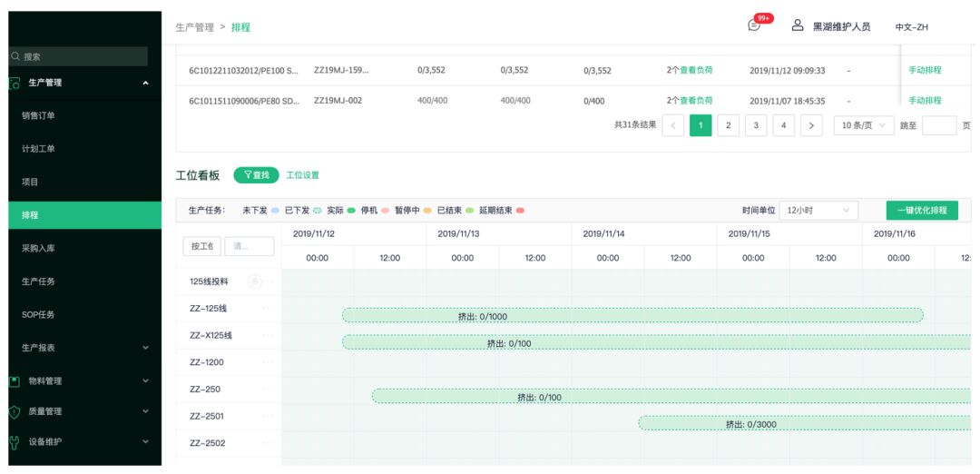Expand the 生产报表 submenu
This screenshot has width=980, height=474.
(146, 348)
